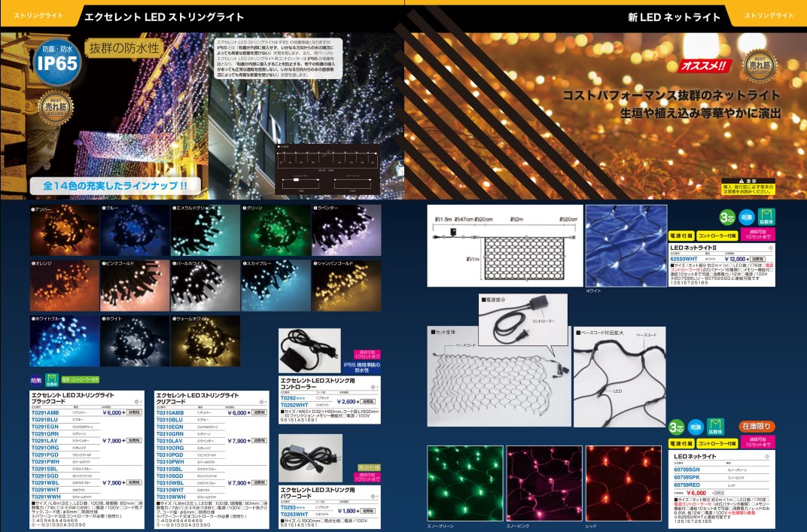Click the スノーグリーン net light photo
The height and width of the screenshot is (532, 807).
466,484
